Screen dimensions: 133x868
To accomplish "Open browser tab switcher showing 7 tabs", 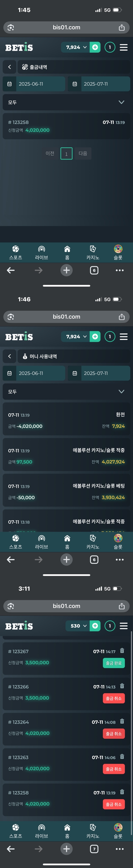I will 94,849.
